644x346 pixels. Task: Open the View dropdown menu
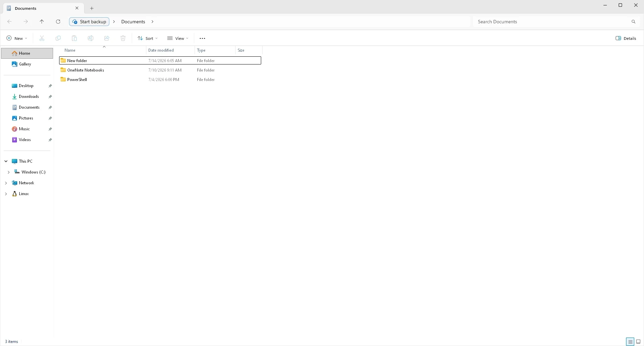click(x=178, y=38)
